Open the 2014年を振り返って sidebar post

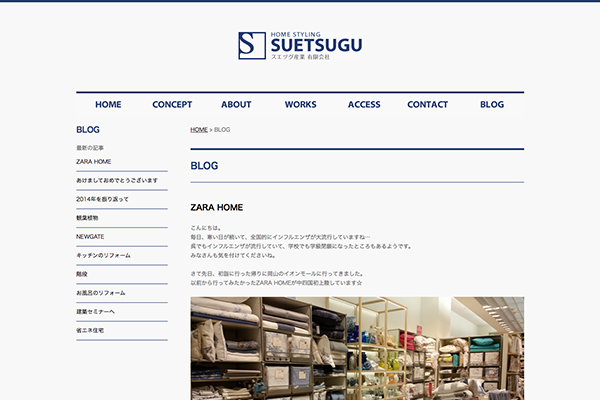click(x=102, y=199)
